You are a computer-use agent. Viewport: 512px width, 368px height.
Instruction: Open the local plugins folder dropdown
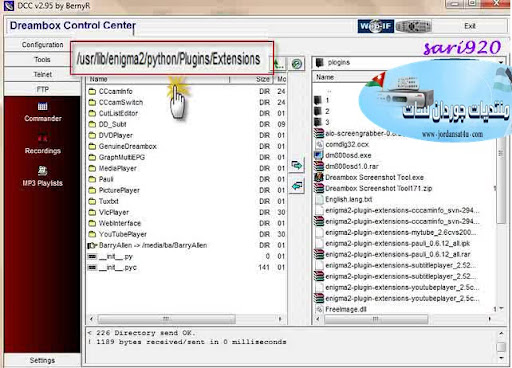(501, 62)
